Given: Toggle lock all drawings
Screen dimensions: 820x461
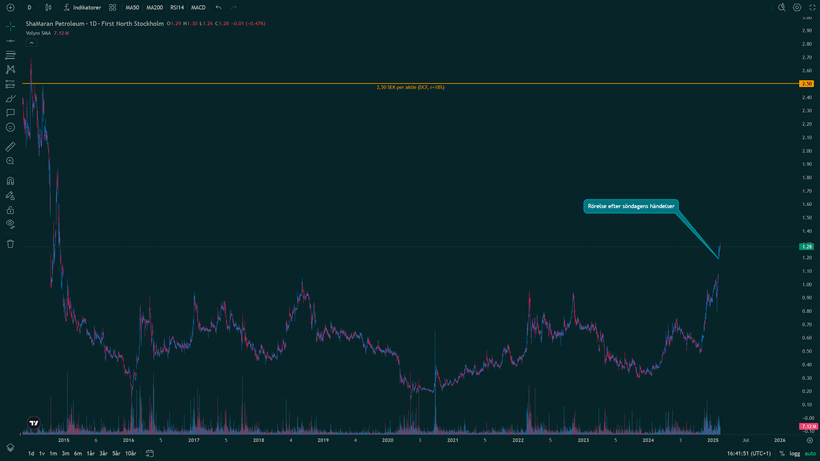Looking at the screenshot, I should (x=10, y=210).
